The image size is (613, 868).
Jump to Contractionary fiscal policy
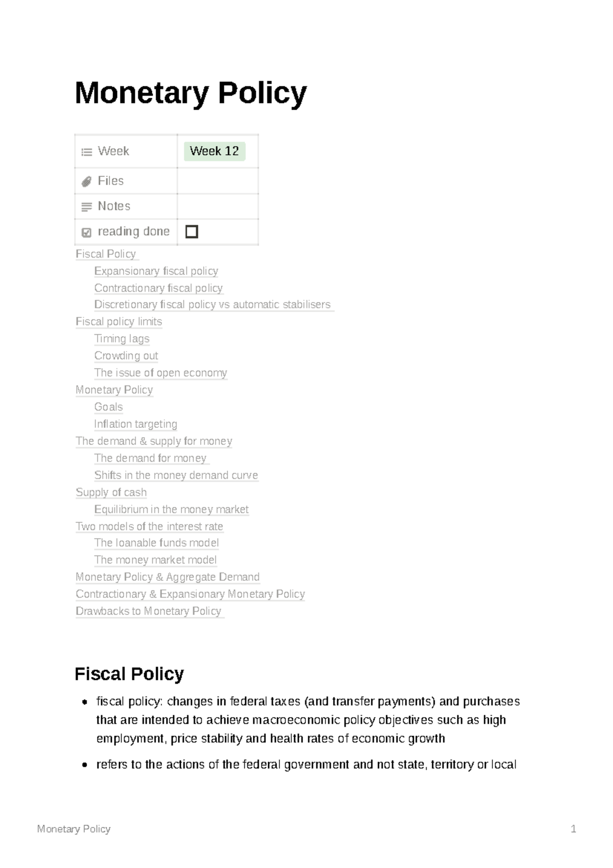pyautogui.click(x=158, y=288)
